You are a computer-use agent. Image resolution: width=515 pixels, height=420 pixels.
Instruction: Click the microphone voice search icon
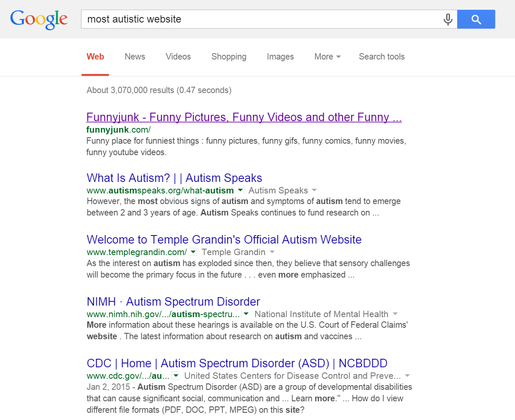pos(447,20)
